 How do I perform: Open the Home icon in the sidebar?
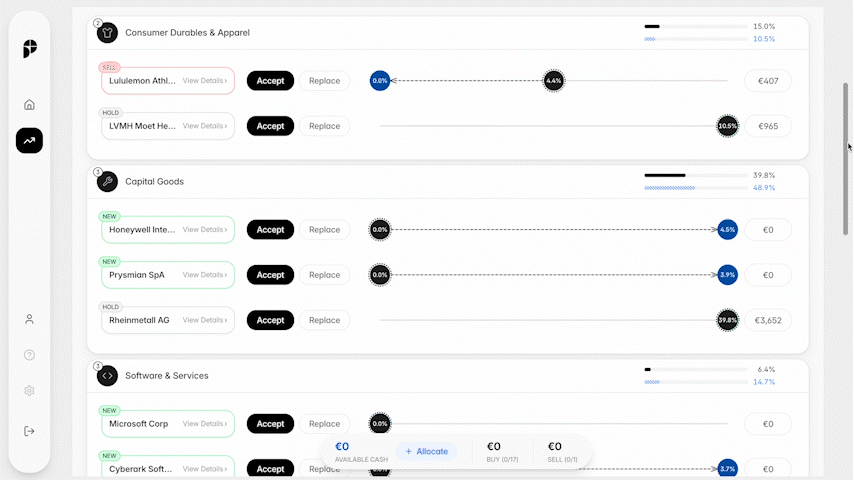[x=29, y=104]
